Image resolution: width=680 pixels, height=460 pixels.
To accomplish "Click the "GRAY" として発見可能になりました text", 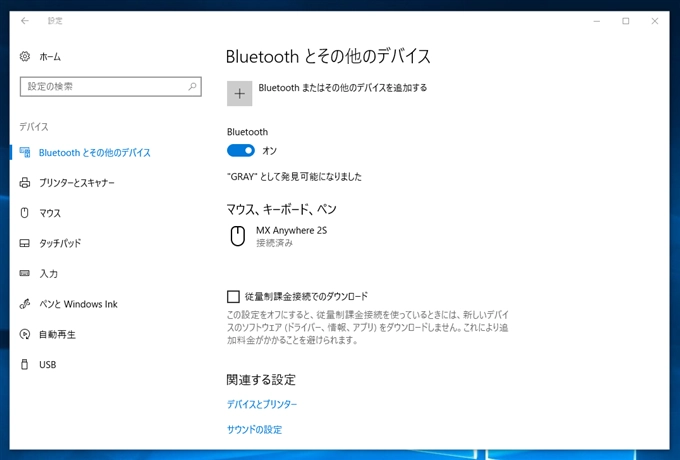I will tap(294, 177).
